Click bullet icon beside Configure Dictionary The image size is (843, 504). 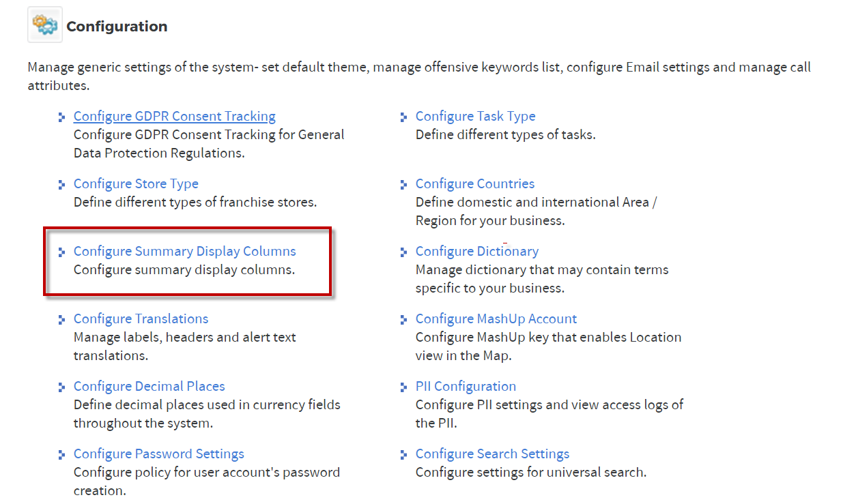[404, 252]
